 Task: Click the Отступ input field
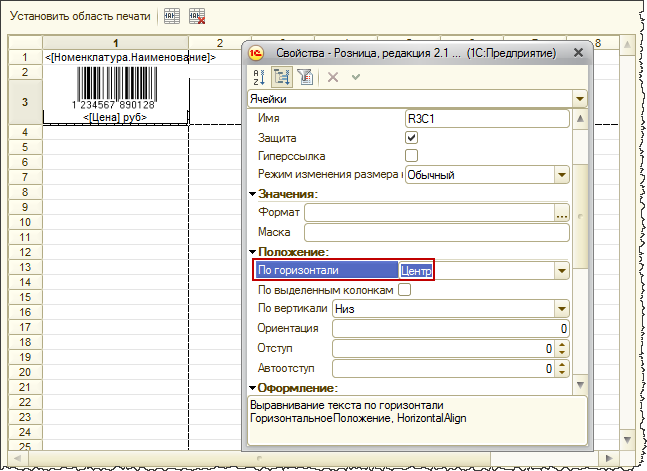444,348
